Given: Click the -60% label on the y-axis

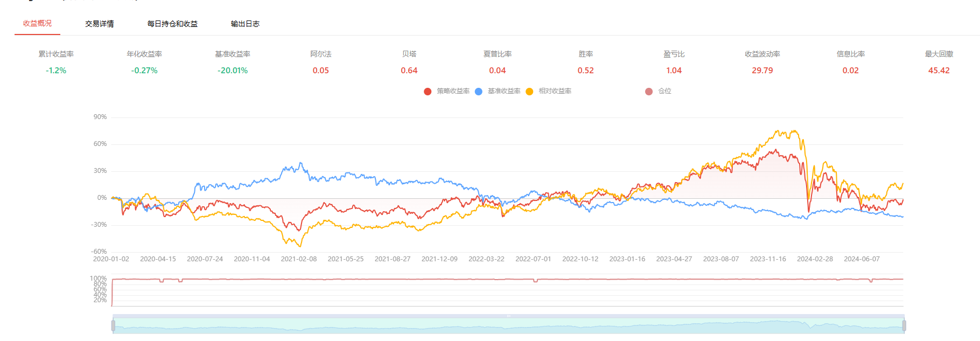Looking at the screenshot, I should [x=99, y=252].
